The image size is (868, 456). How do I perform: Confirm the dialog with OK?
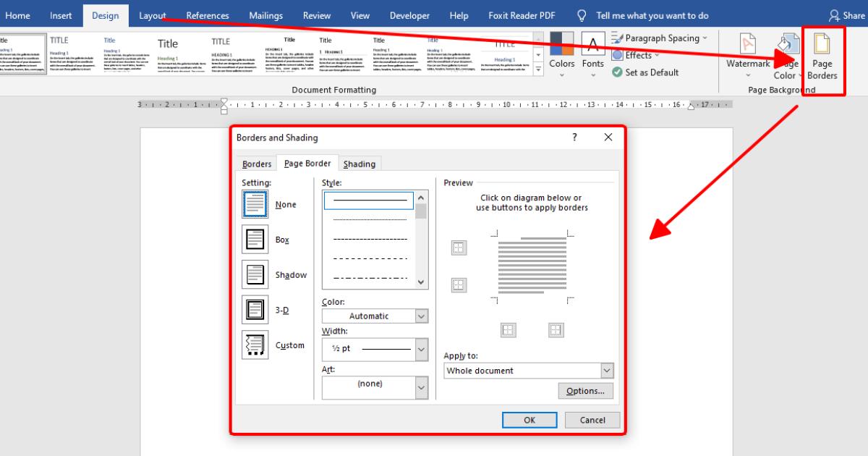pyautogui.click(x=529, y=420)
